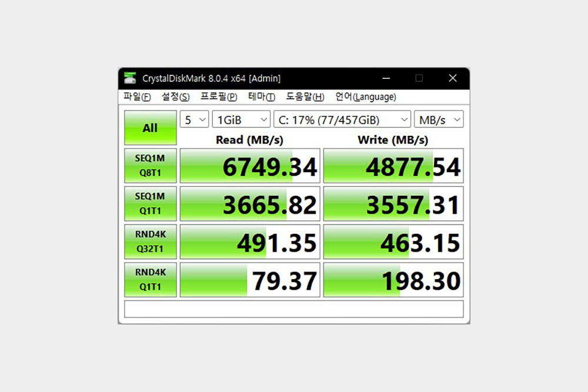Click the RND4K Q1T1 read result 79.37
The image size is (588, 392).
pos(250,280)
